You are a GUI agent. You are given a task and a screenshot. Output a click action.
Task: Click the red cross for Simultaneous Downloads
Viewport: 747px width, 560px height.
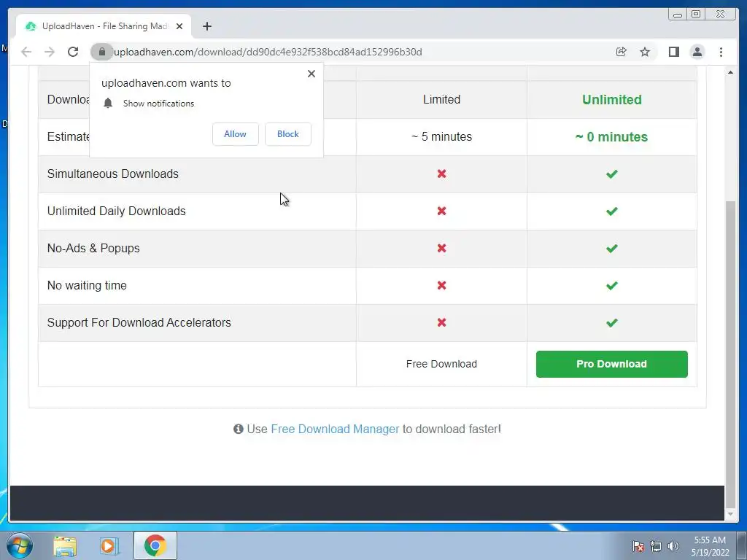click(441, 174)
